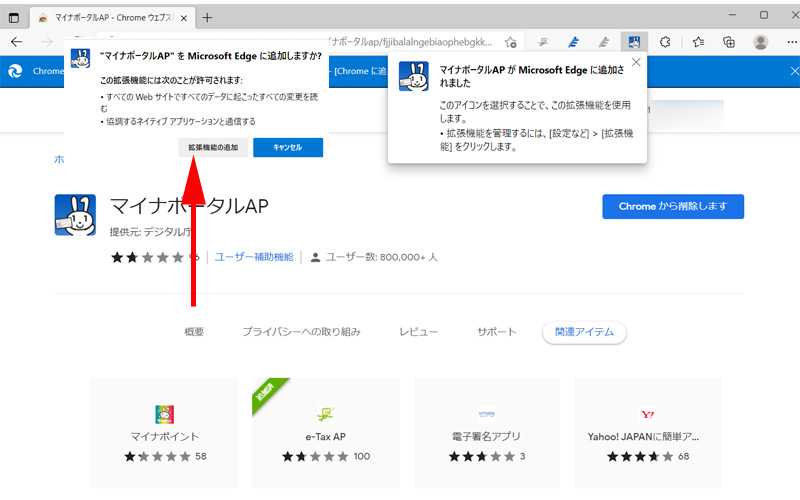Click the browser back arrow
The width and height of the screenshot is (800, 500).
16,42
